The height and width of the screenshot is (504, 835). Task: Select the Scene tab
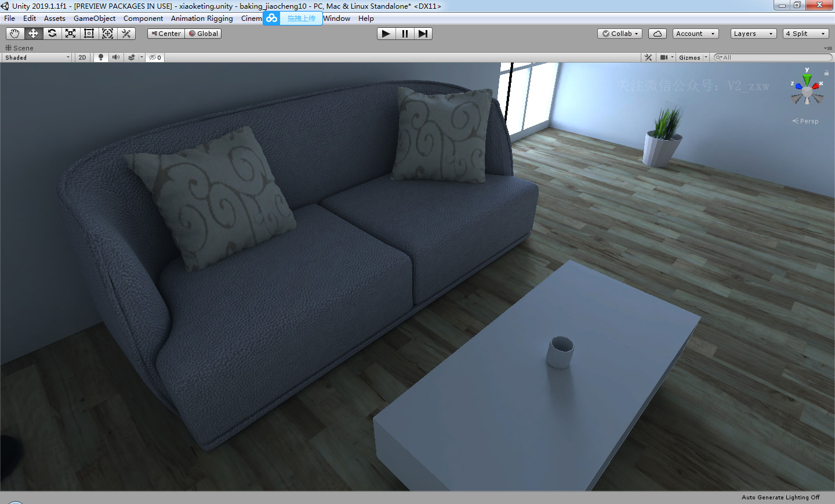[x=19, y=48]
